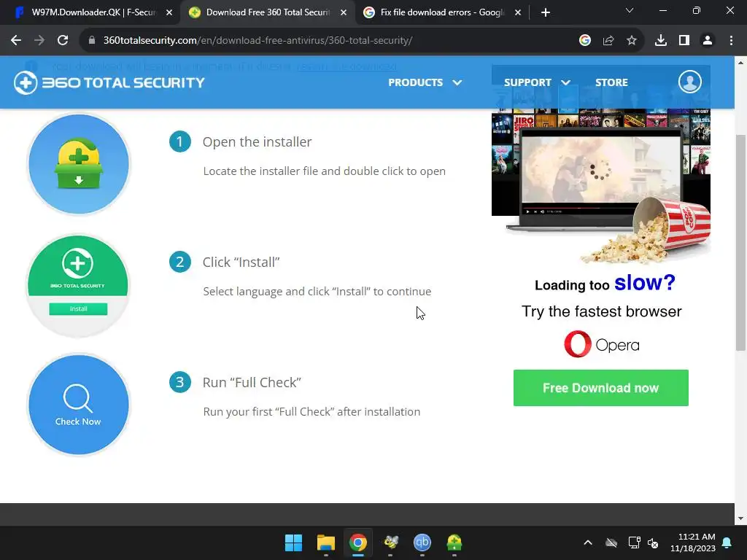Screen dimensions: 747x560
Task: Open Chrome downloads tray
Action: point(661,41)
